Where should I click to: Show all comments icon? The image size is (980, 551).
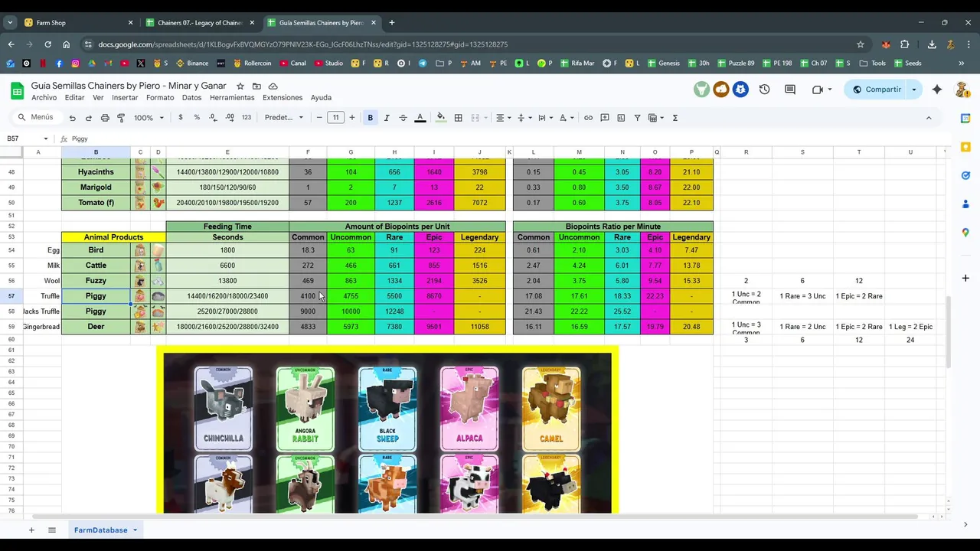790,90
